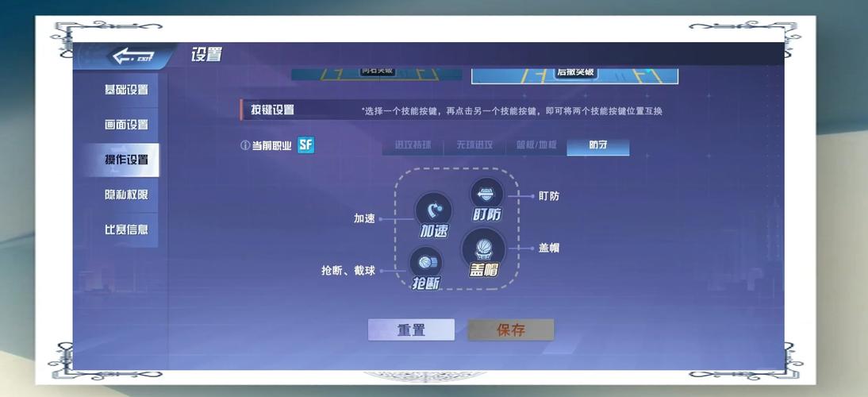Click the SF current position badge

[305, 145]
